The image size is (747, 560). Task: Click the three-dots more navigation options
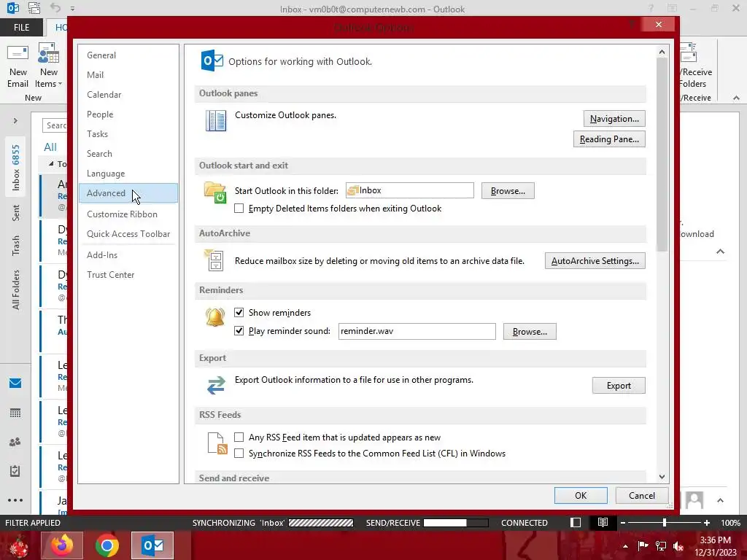(x=15, y=500)
